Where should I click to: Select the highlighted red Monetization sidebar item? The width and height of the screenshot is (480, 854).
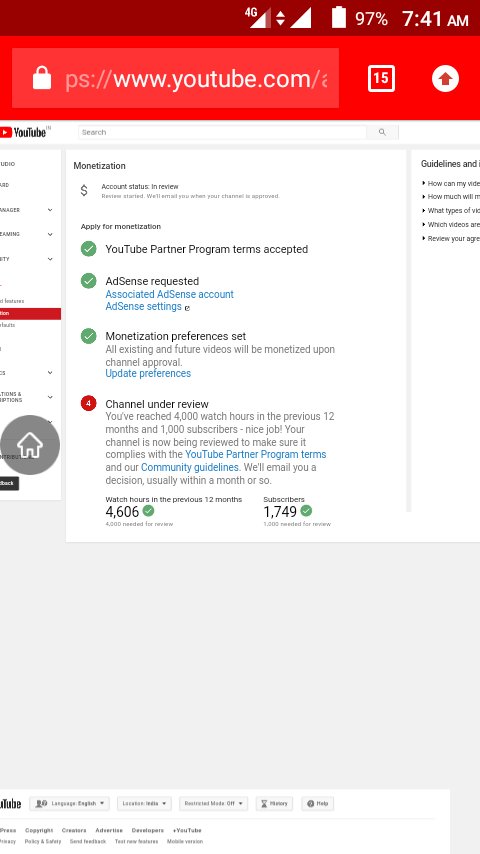coord(30,314)
